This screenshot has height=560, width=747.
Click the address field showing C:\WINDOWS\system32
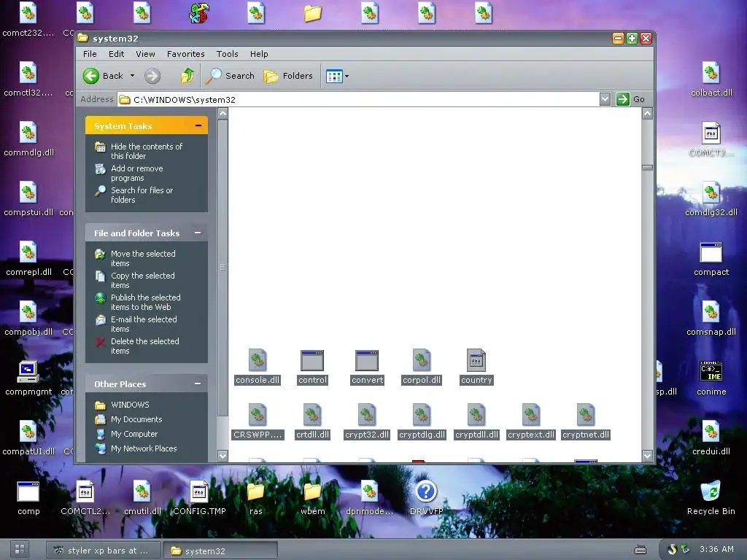(x=358, y=99)
